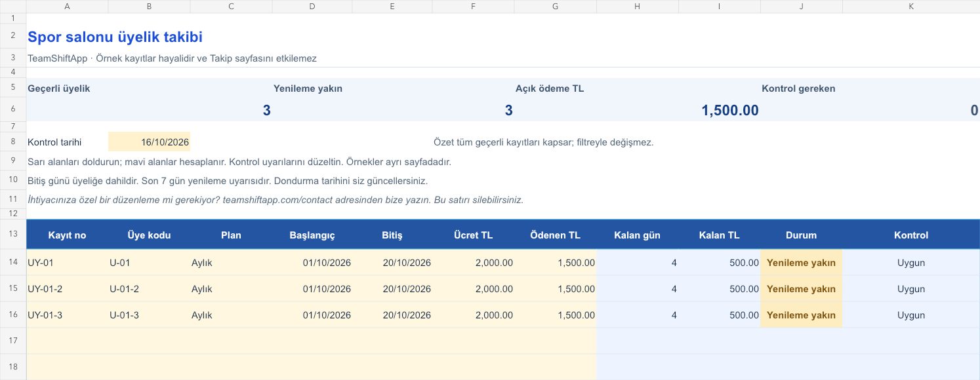
Task: Click Ödenen TL amount in row 15
Action: (x=556, y=288)
